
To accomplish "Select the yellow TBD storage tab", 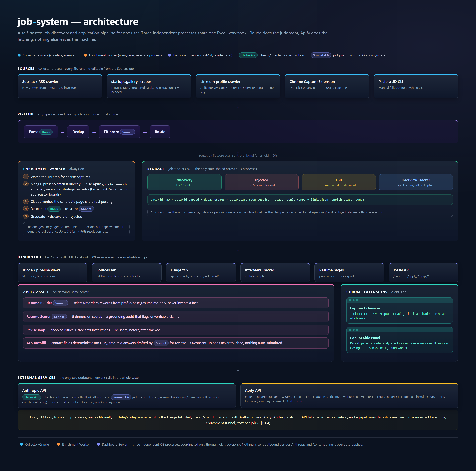I will click(339, 182).
